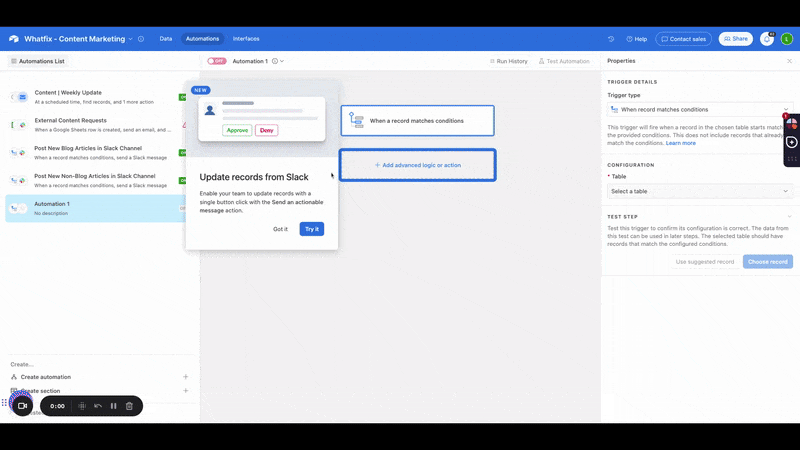Viewport: 800px width, 450px height.
Task: Collapse the Test Step section chevron
Action: click(789, 217)
